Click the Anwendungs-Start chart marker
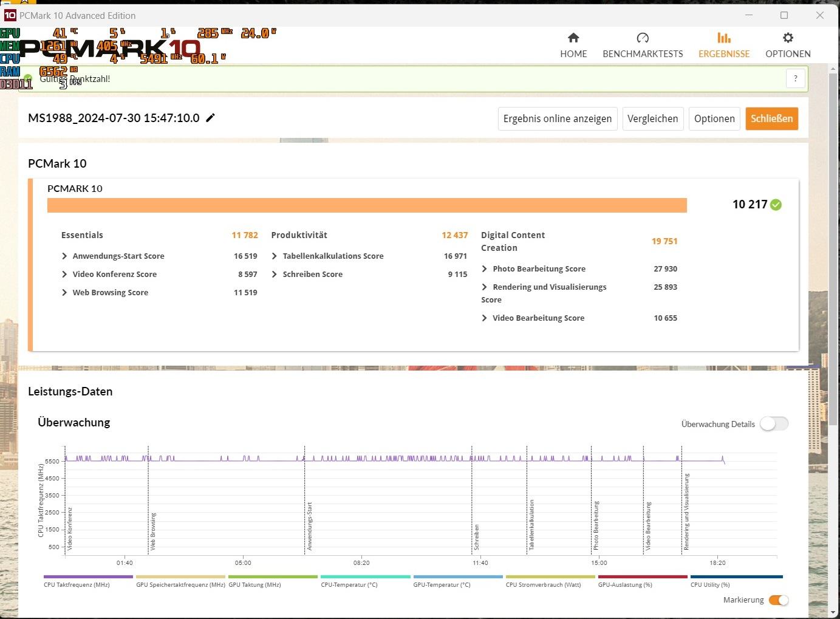This screenshot has height=619, width=840. pyautogui.click(x=309, y=526)
